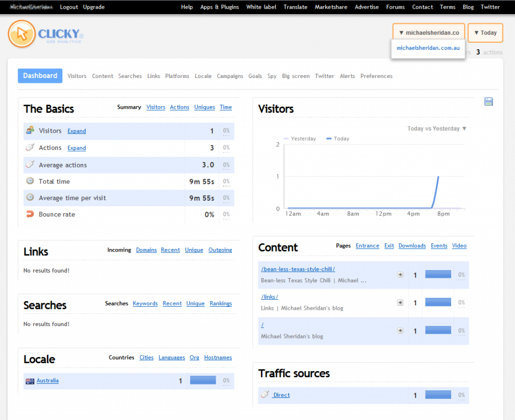Screen dimensions: 515x420
Task: Click the red Bounce rate arrow icon
Action: click(30, 214)
